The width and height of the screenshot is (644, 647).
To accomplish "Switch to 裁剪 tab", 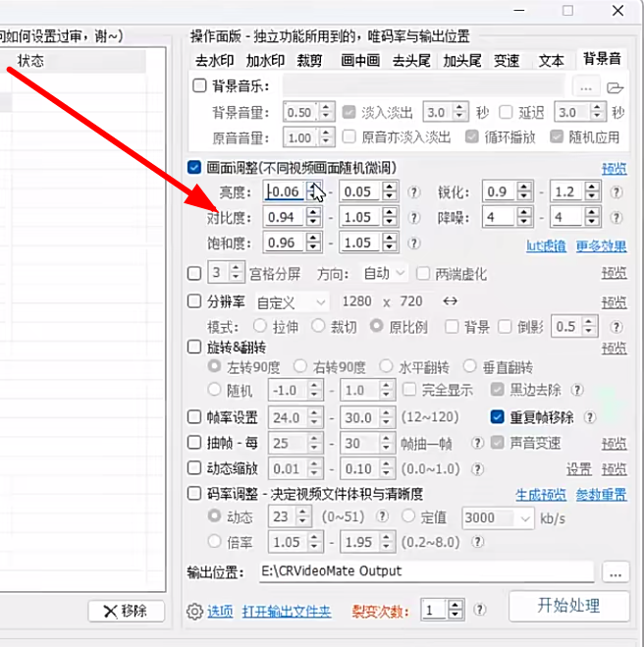I will click(x=309, y=61).
